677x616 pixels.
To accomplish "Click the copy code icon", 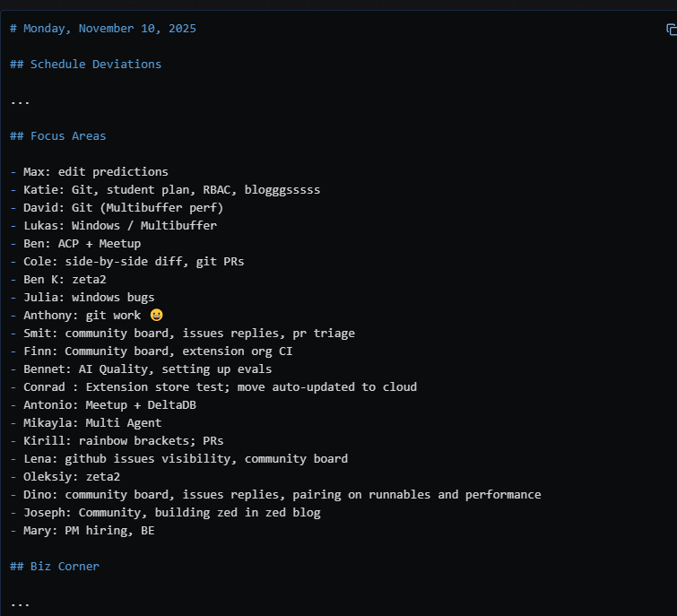I will (x=671, y=30).
